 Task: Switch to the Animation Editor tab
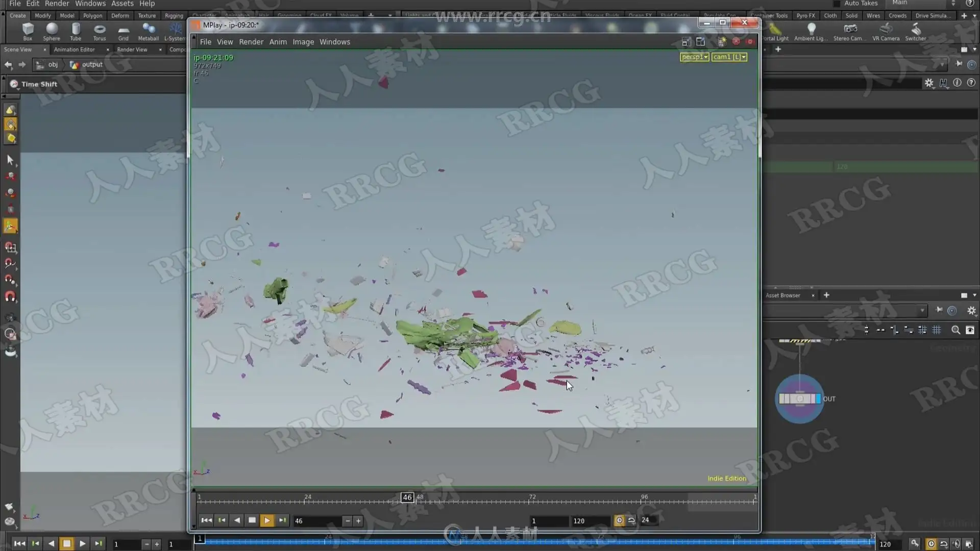(x=75, y=49)
